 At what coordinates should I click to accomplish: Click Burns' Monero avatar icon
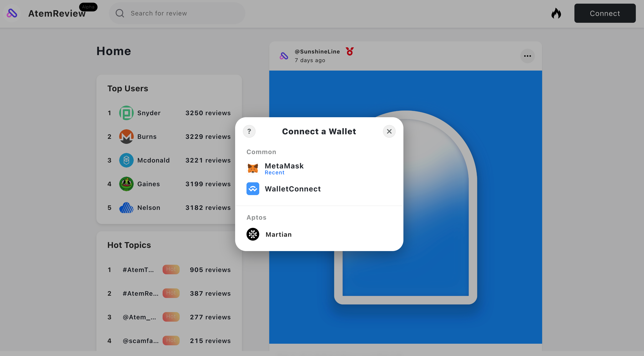coord(126,137)
